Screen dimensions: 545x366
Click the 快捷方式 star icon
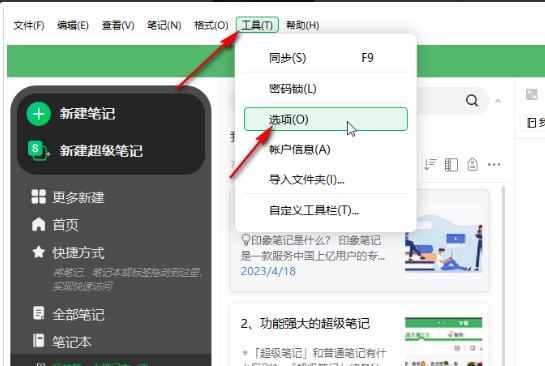[x=38, y=252]
